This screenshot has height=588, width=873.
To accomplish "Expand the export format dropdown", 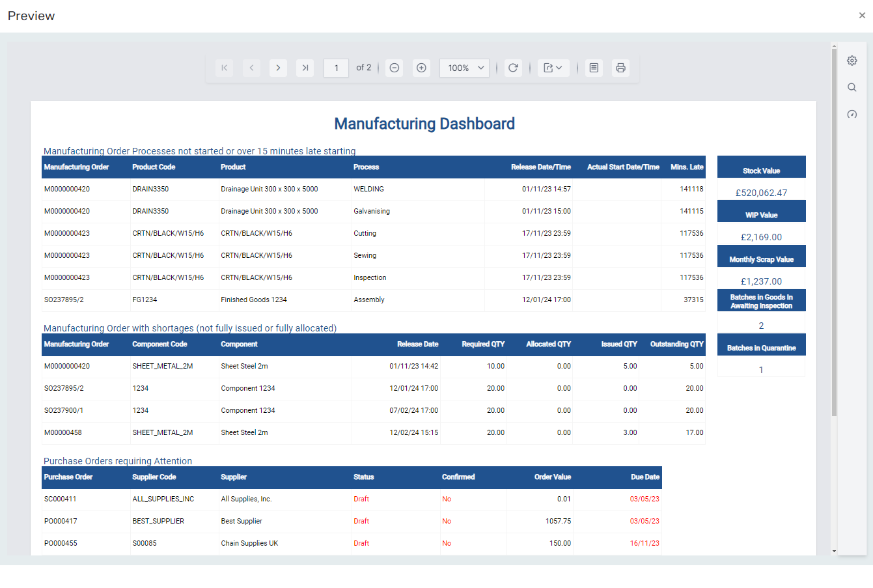I will pyautogui.click(x=553, y=68).
